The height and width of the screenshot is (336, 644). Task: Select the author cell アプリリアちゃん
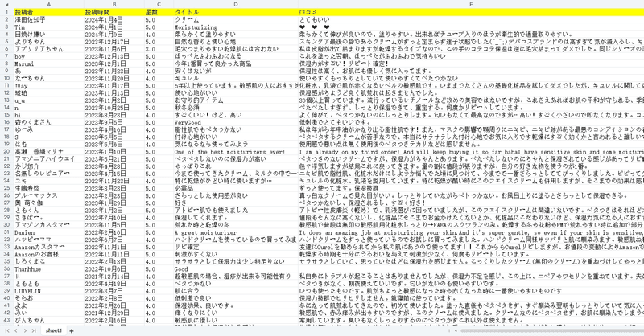click(48, 49)
